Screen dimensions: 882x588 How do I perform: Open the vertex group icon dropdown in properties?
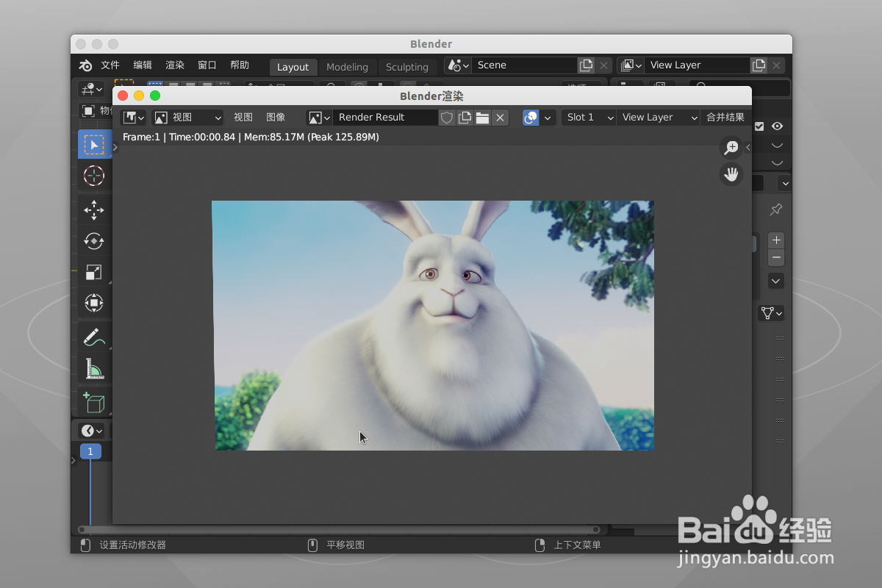771,313
